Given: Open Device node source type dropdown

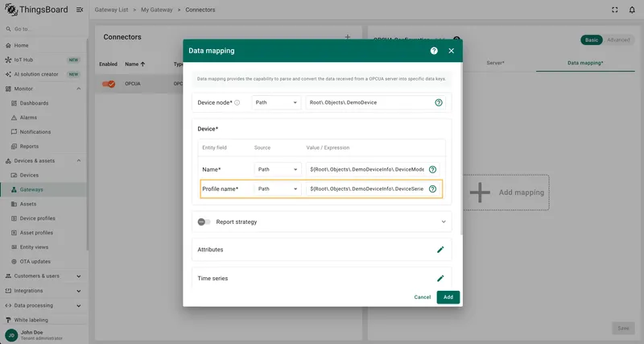Looking at the screenshot, I should [x=276, y=102].
